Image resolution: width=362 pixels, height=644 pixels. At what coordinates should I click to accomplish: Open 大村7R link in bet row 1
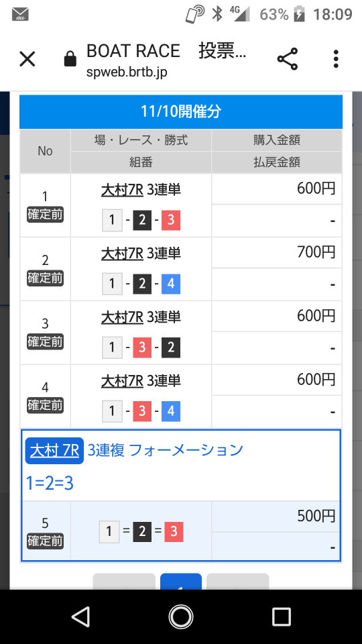(x=122, y=190)
